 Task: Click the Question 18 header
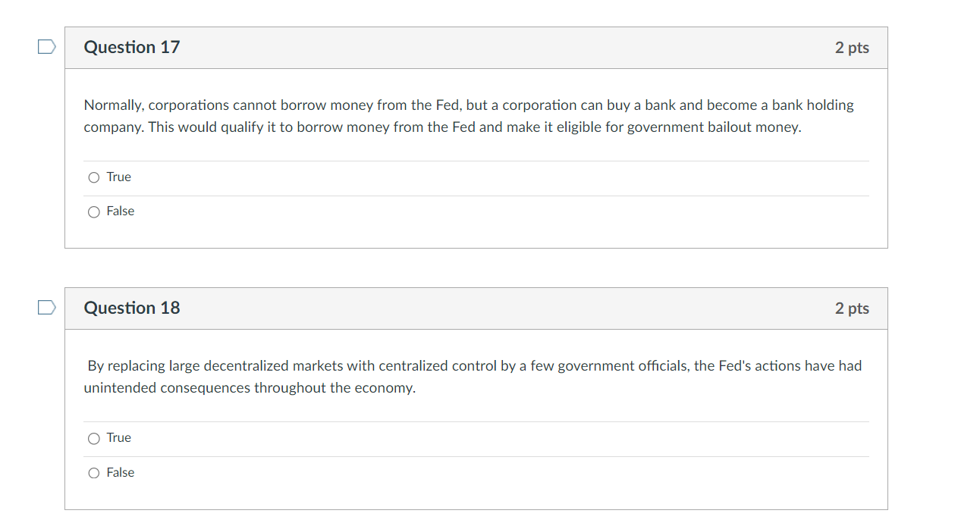[x=131, y=308]
